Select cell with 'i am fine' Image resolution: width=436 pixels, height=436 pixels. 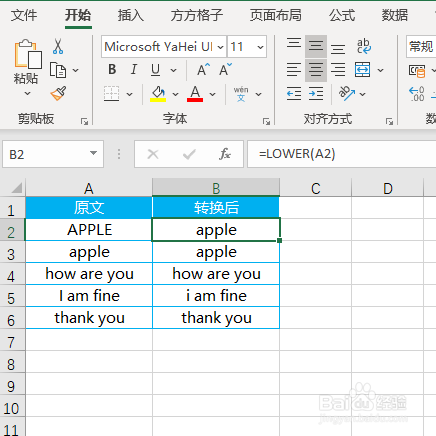[216, 296]
